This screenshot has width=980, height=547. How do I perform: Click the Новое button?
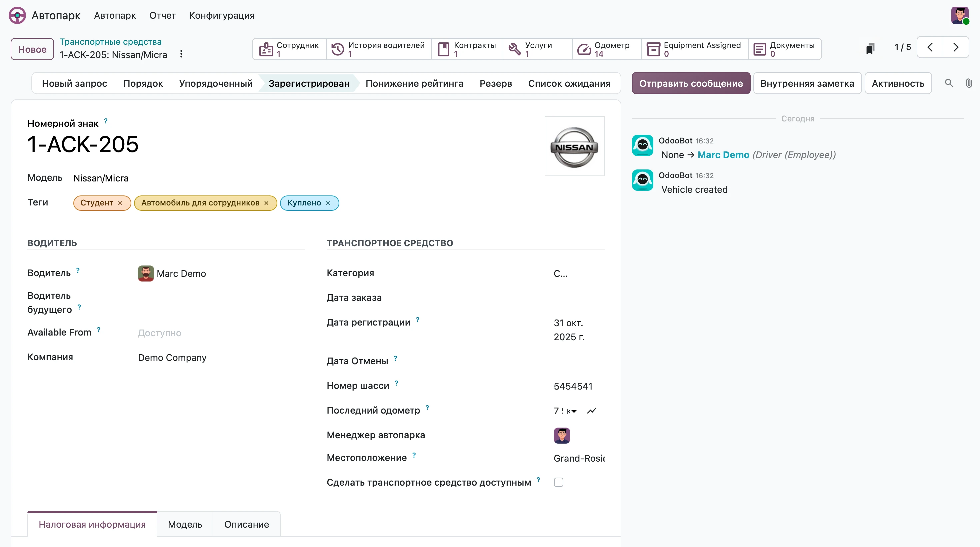click(x=32, y=49)
